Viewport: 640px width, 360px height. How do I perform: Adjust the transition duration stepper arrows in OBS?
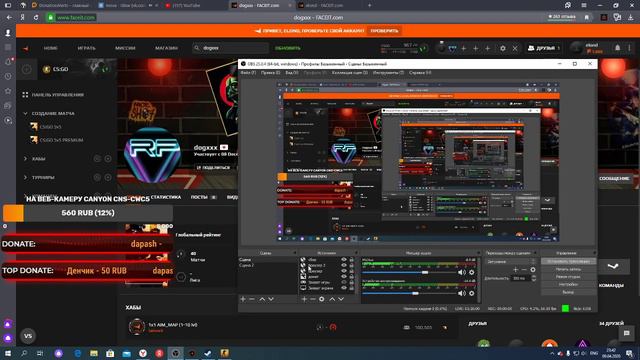[x=533, y=278]
